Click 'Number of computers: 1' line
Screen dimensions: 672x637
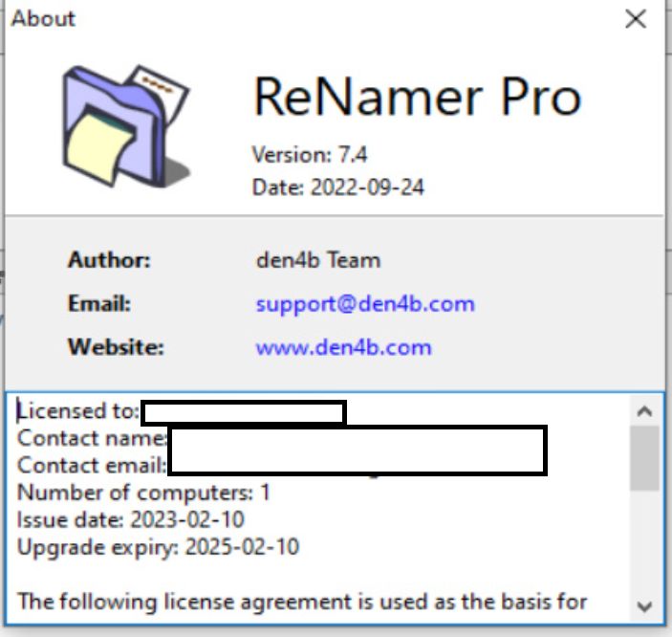click(x=143, y=493)
